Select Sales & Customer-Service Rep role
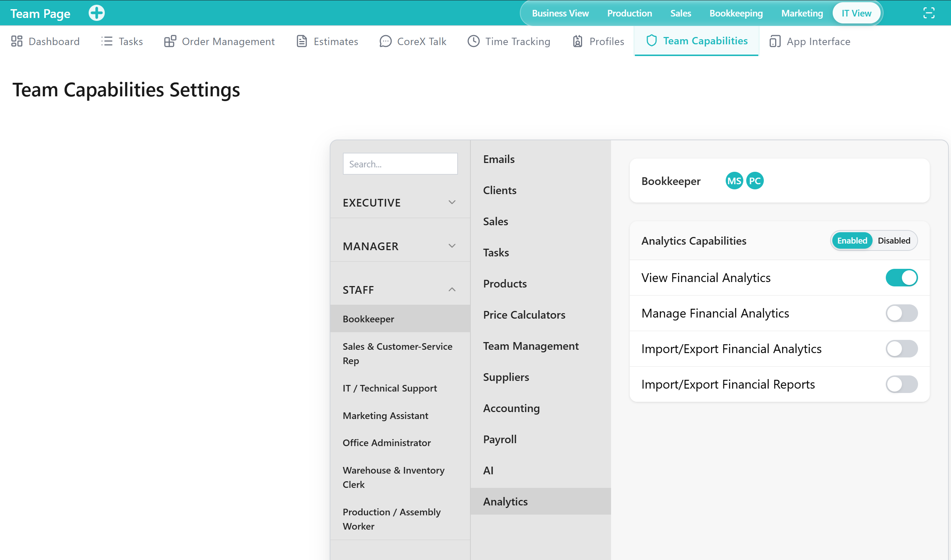 point(400,353)
